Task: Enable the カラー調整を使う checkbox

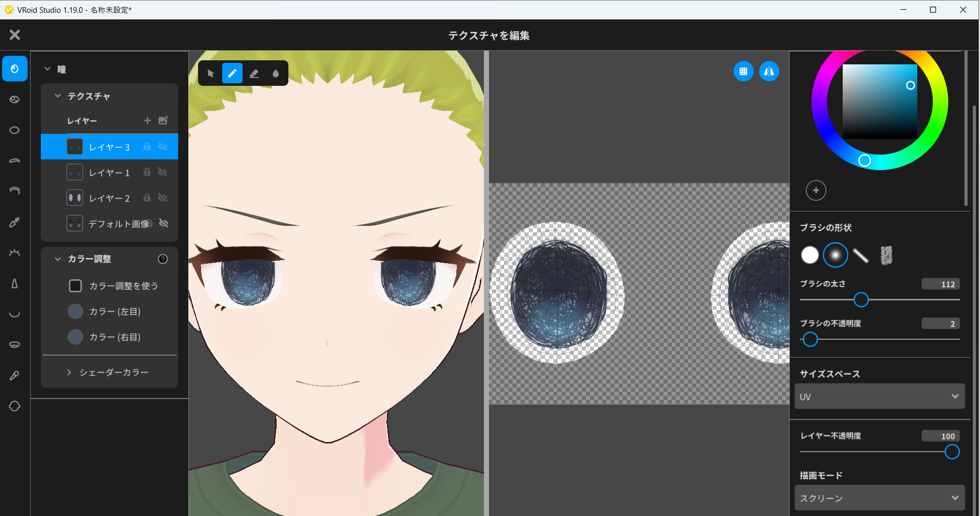Action: tap(76, 286)
